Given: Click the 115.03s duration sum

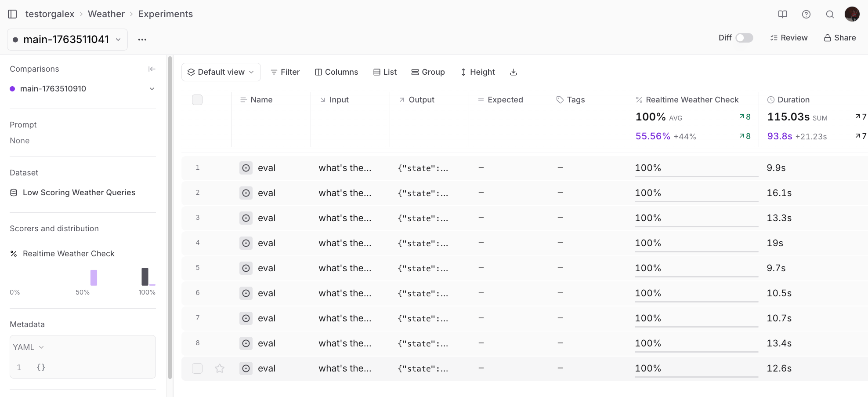Looking at the screenshot, I should coord(788,117).
